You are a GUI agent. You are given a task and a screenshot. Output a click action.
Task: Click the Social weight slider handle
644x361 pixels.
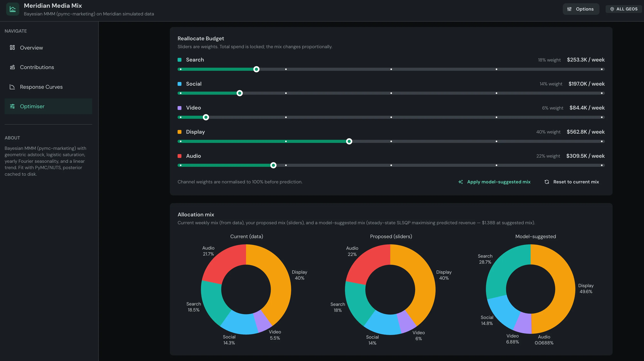click(x=239, y=93)
